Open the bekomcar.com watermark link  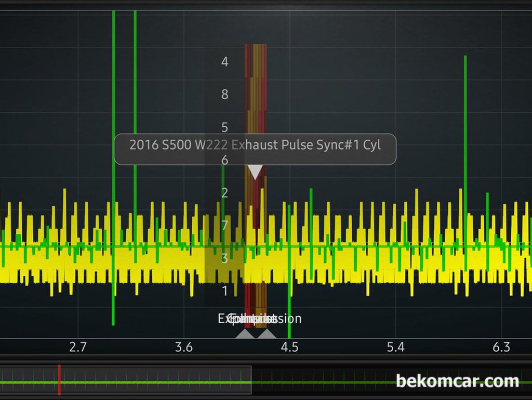pyautogui.click(x=457, y=381)
